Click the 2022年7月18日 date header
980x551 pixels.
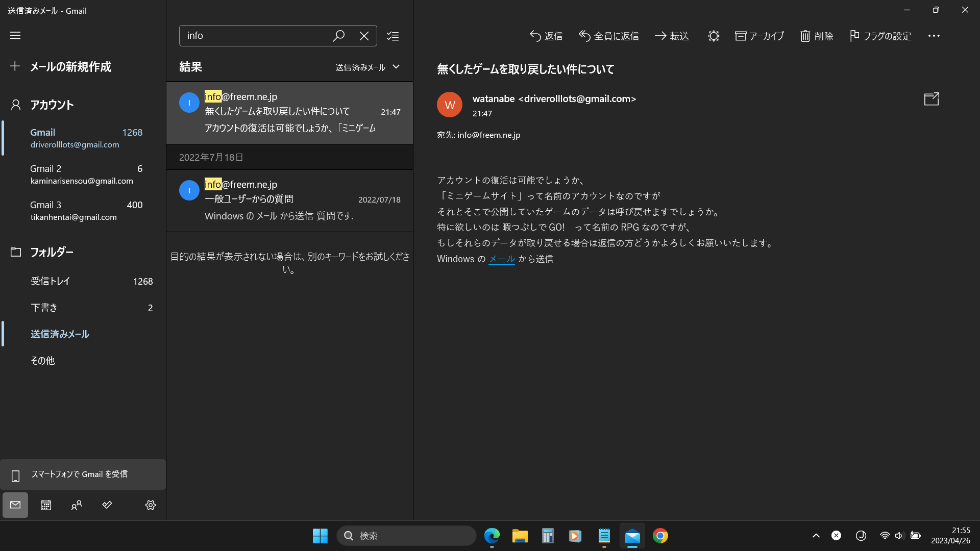pos(289,158)
